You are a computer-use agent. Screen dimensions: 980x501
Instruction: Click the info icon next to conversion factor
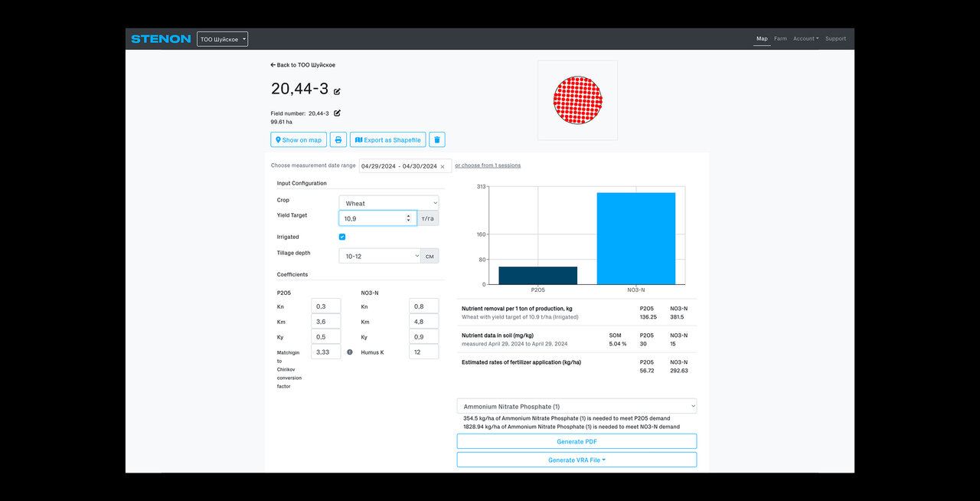pos(350,352)
